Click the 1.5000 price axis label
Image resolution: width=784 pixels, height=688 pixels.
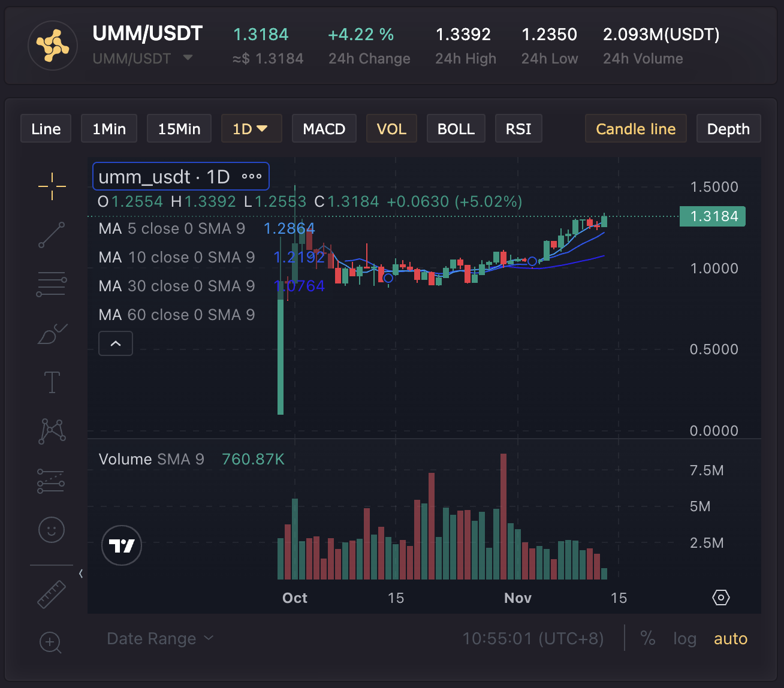[x=714, y=187]
